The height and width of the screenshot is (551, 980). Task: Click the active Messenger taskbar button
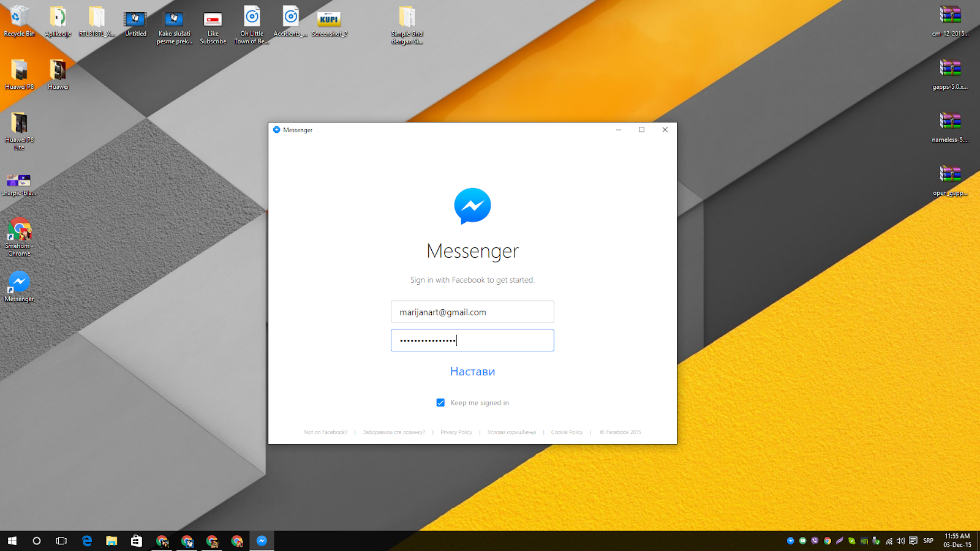point(262,541)
